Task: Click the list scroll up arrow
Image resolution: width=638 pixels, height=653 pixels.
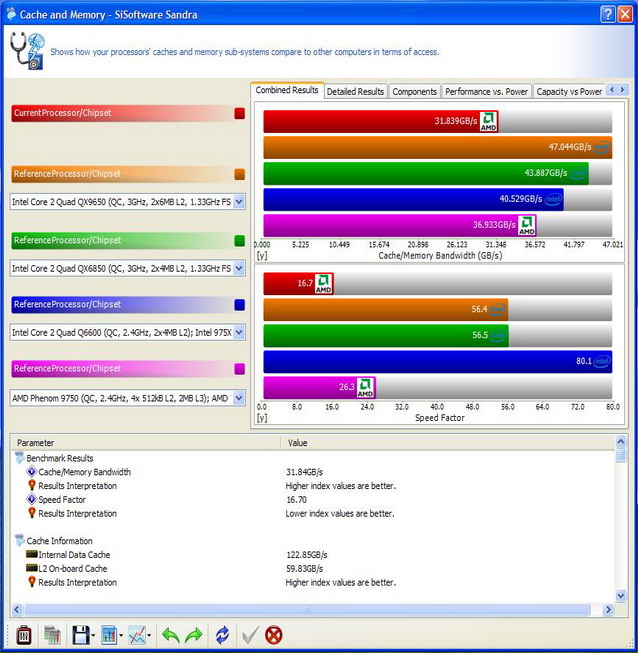Action: (x=621, y=441)
